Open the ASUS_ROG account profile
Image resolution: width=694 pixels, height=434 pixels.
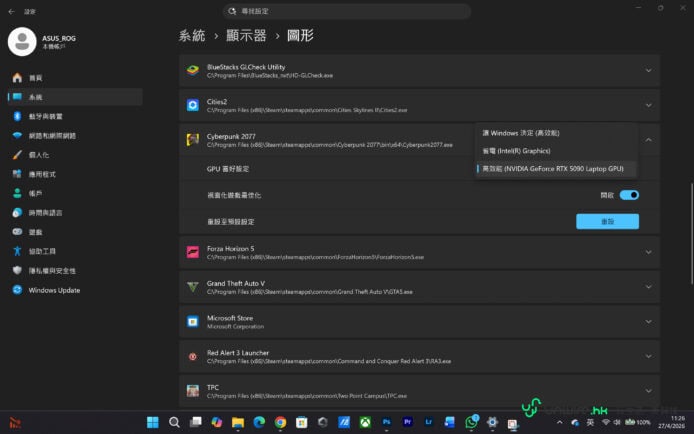[x=42, y=42]
